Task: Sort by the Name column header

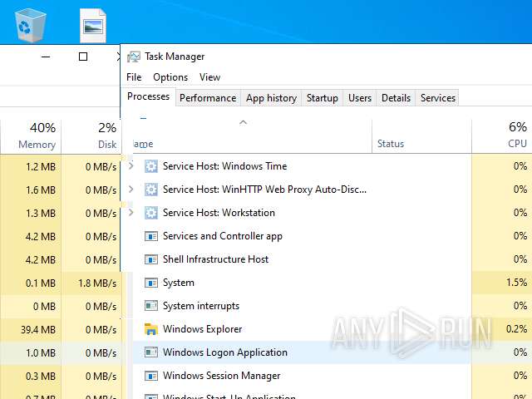Action: tap(247, 136)
